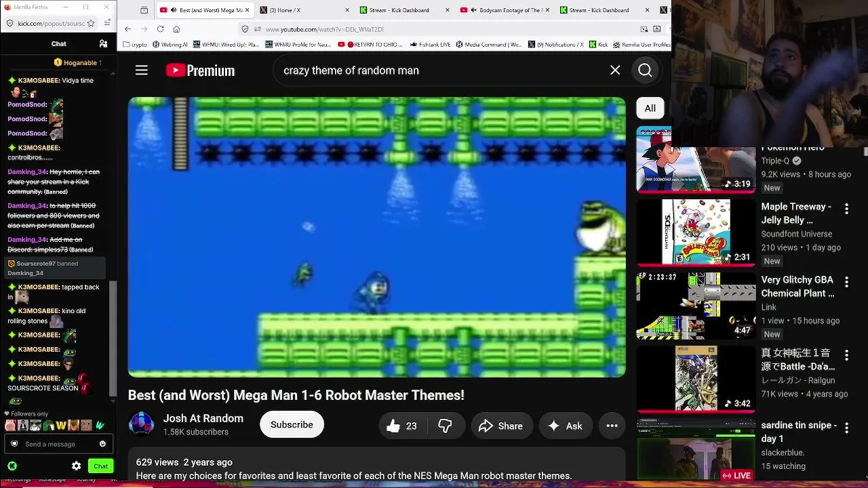Open the Ask AI button
Viewport: 868px width, 488px height.
coord(566,426)
